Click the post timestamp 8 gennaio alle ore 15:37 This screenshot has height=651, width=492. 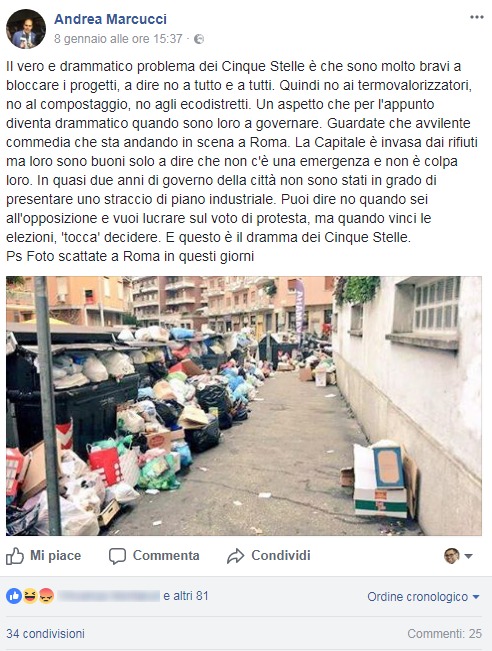tap(118, 39)
